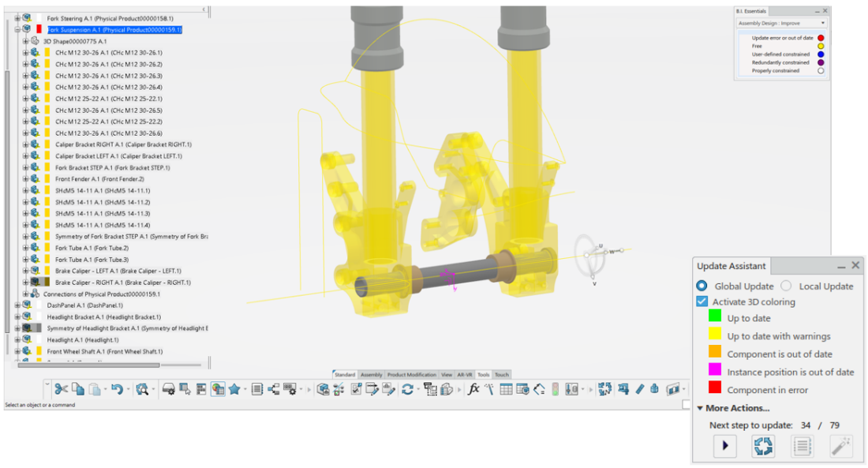Click the fx Formula icon

point(473,389)
